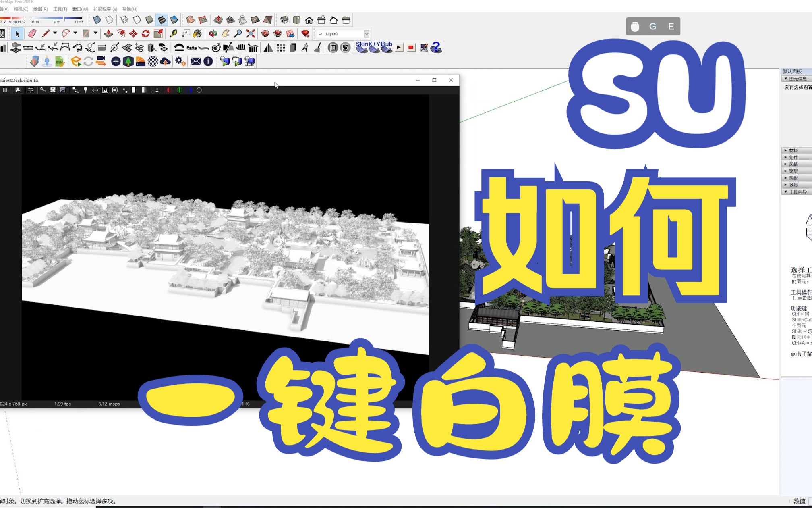Viewport: 812px width, 508px height.
Task: Select the Eraser tool
Action: click(x=32, y=34)
